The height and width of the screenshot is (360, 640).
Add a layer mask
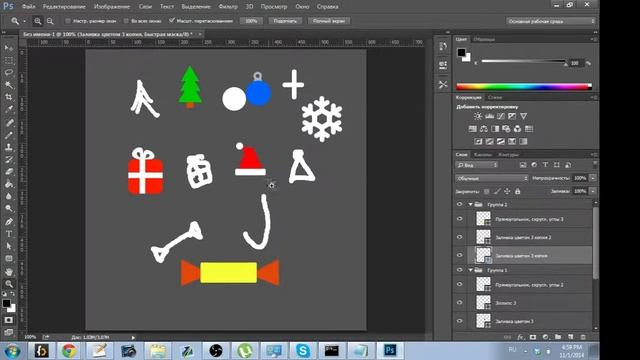click(x=533, y=337)
